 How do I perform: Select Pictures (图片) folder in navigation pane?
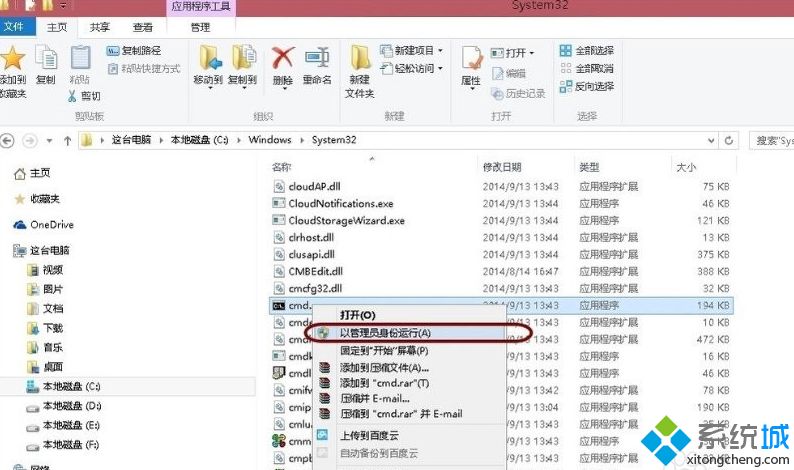click(46, 289)
